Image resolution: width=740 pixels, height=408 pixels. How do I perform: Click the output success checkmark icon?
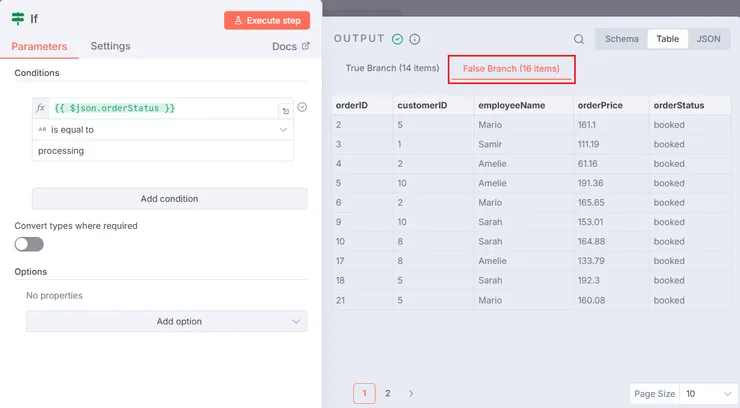pos(398,39)
